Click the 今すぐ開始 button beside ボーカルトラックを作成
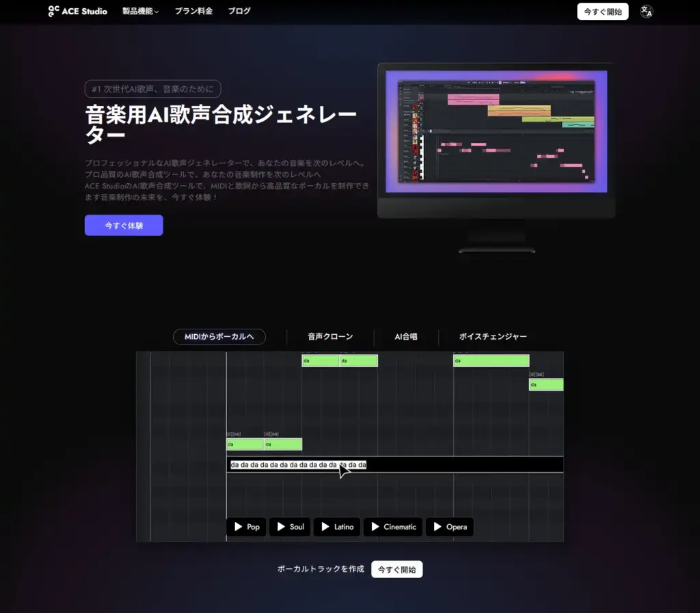The width and height of the screenshot is (700, 613). click(x=397, y=569)
